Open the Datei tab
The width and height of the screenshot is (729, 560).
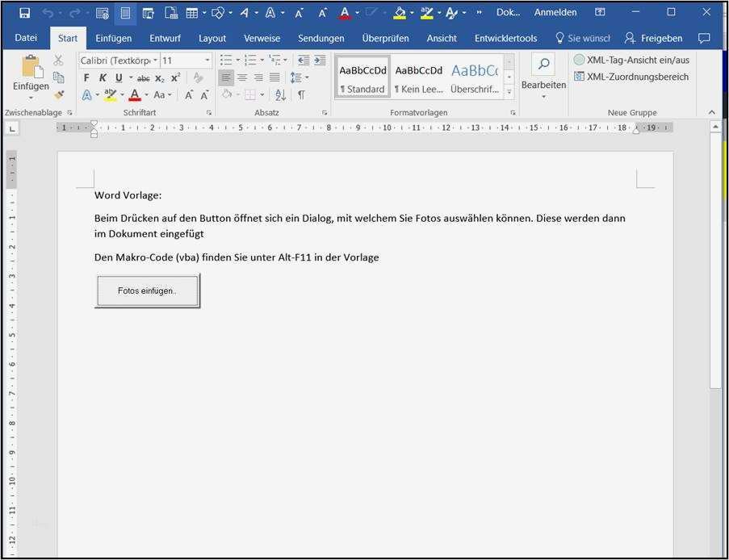(x=26, y=38)
